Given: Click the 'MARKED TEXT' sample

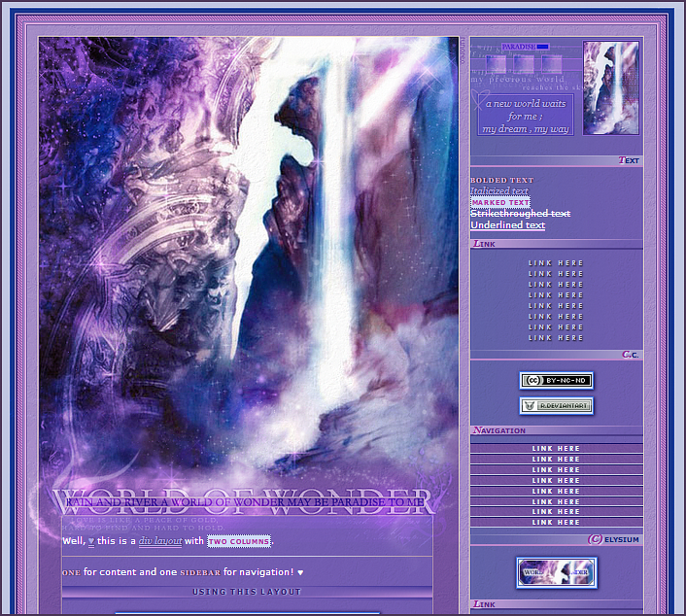Looking at the screenshot, I should pos(500,202).
